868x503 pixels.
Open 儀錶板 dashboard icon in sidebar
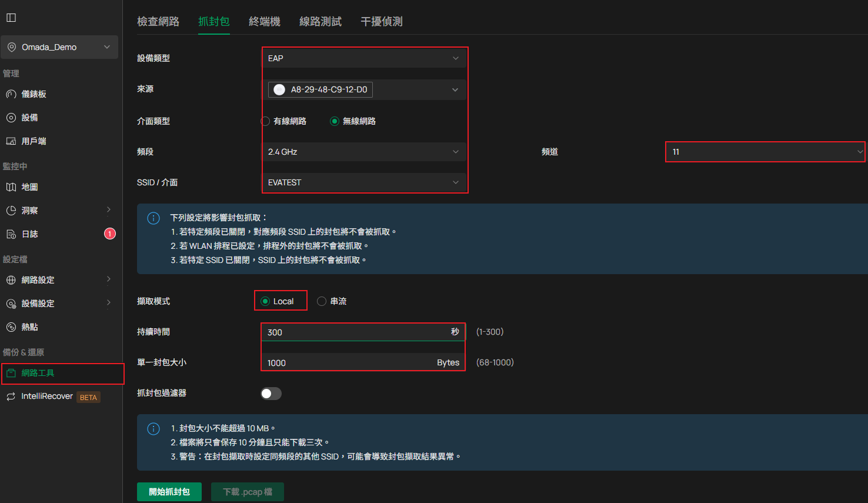pyautogui.click(x=11, y=94)
